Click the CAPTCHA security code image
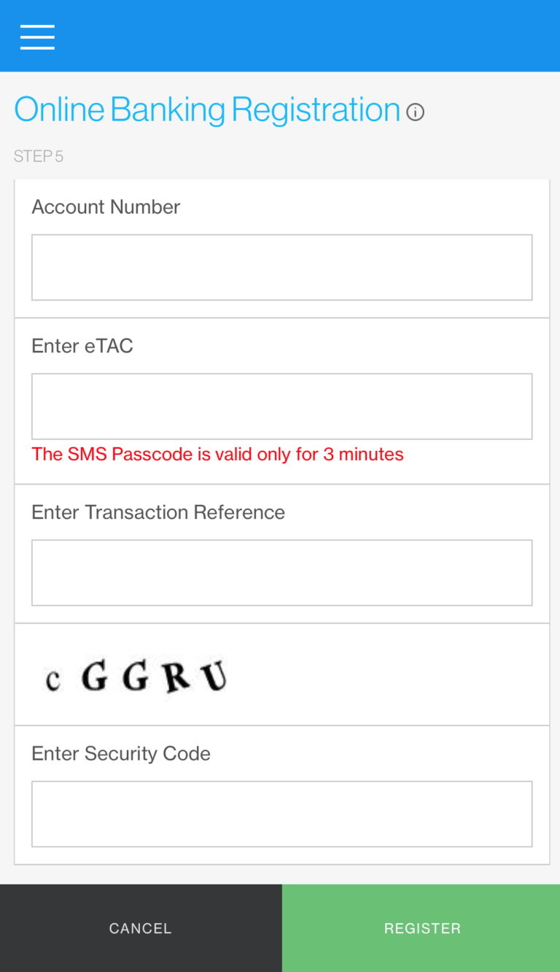 point(135,677)
